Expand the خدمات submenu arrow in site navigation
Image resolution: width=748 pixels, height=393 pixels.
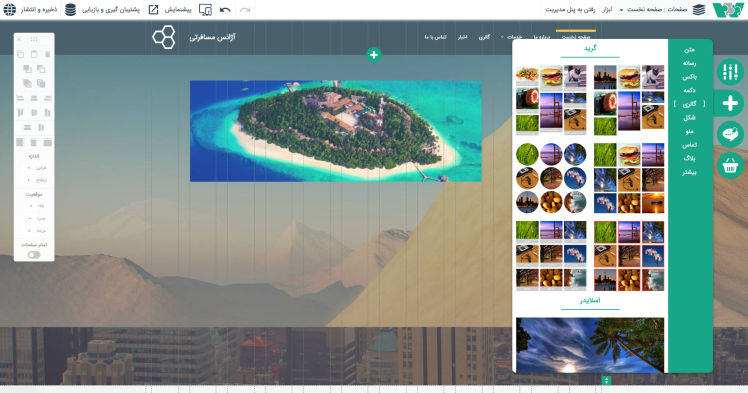(x=502, y=37)
